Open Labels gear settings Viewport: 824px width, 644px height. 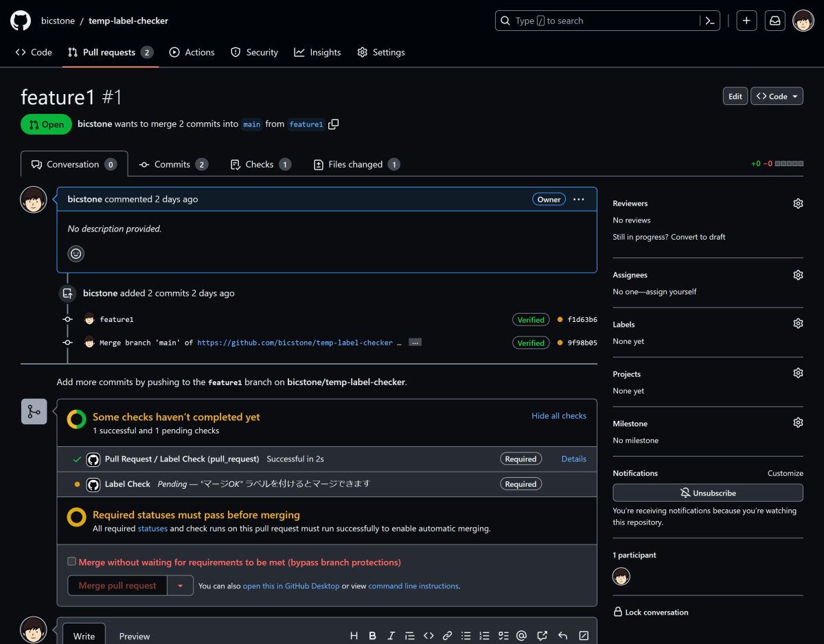(798, 323)
